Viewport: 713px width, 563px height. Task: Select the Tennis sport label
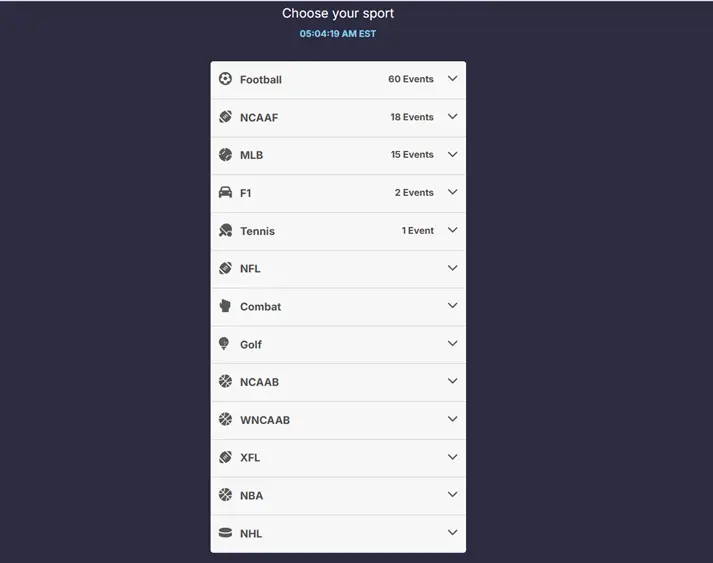click(x=257, y=231)
